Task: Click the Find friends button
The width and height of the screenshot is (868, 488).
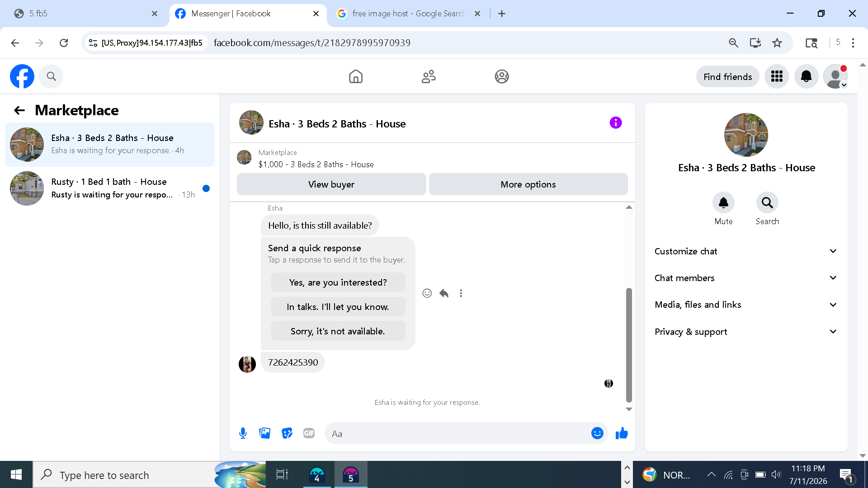Action: click(727, 76)
